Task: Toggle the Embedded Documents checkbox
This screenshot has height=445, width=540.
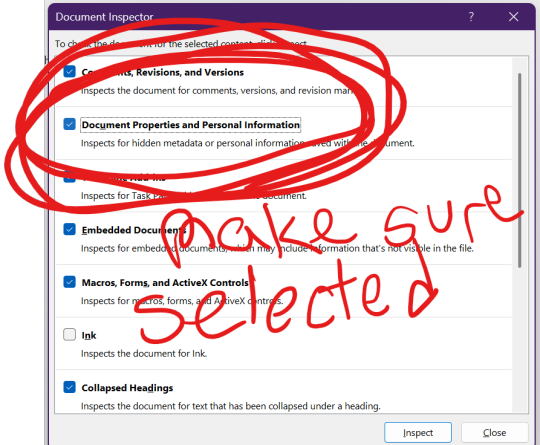Action: click(70, 229)
